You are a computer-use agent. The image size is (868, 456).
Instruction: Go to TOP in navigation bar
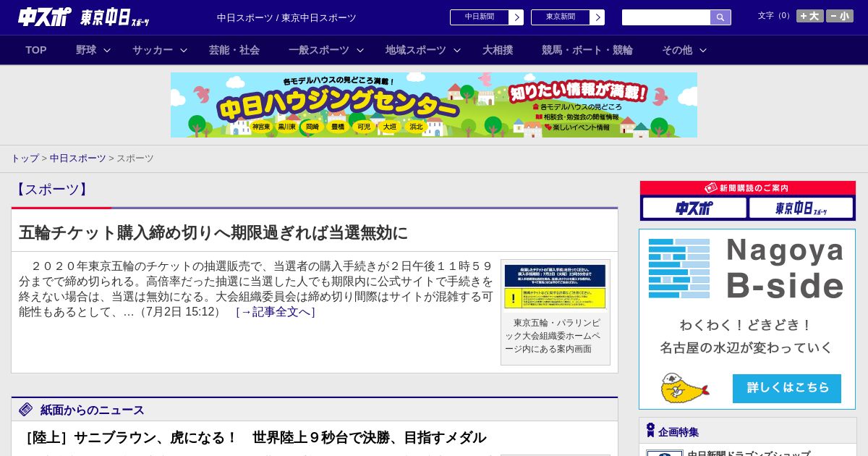pyautogui.click(x=36, y=50)
